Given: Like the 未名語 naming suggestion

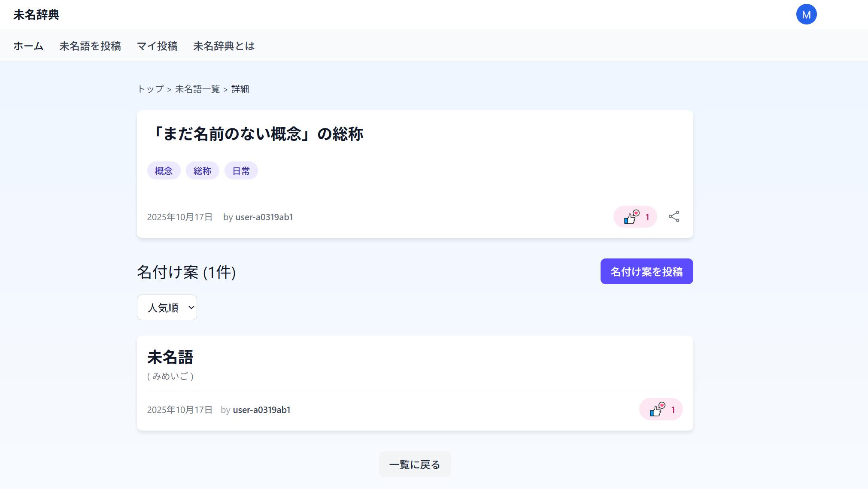Looking at the screenshot, I should [661, 410].
